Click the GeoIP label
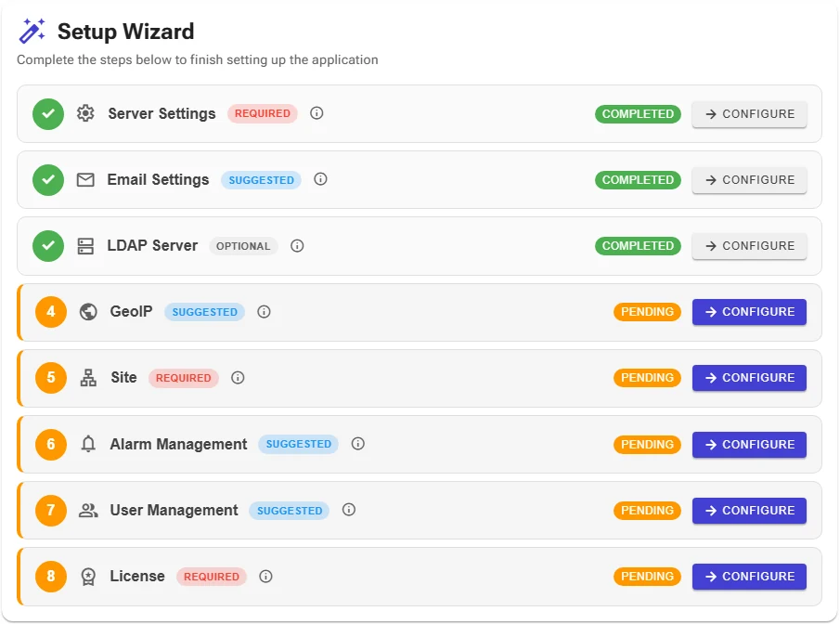 click(x=131, y=311)
